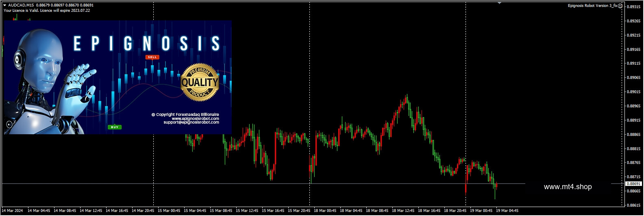Image resolution: width=644 pixels, height=216 pixels.
Task: Click the '18 Mar 08:45' time axis label
Action: click(x=377, y=211)
